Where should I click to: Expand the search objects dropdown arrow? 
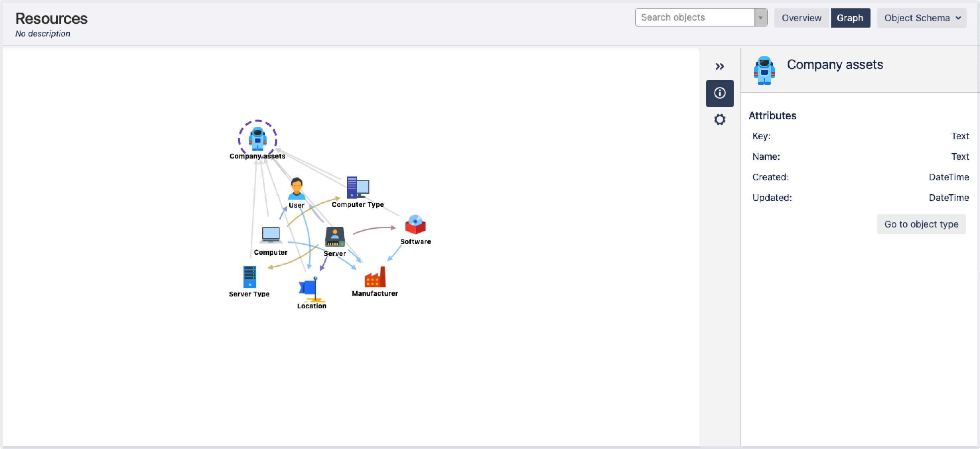point(760,18)
